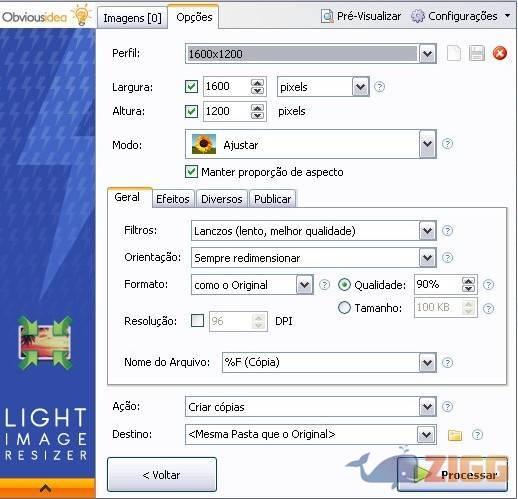Image resolution: width=518 pixels, height=499 pixels.
Task: Select the Qualidade radio button
Action: pyautogui.click(x=344, y=285)
